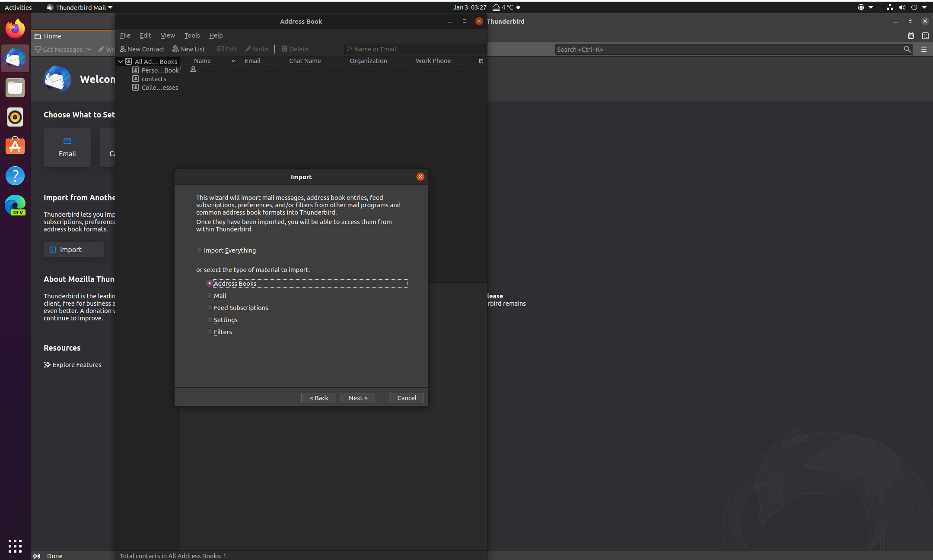Viewport: 933px width, 560px height.
Task: Select the Import Everything radio option
Action: coord(199,250)
